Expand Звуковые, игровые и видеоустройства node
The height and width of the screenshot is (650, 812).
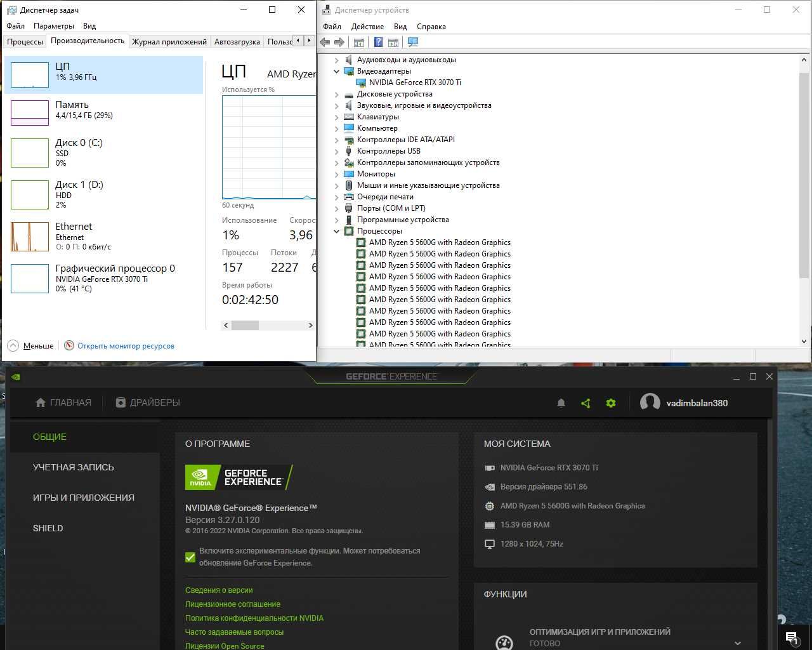[337, 105]
